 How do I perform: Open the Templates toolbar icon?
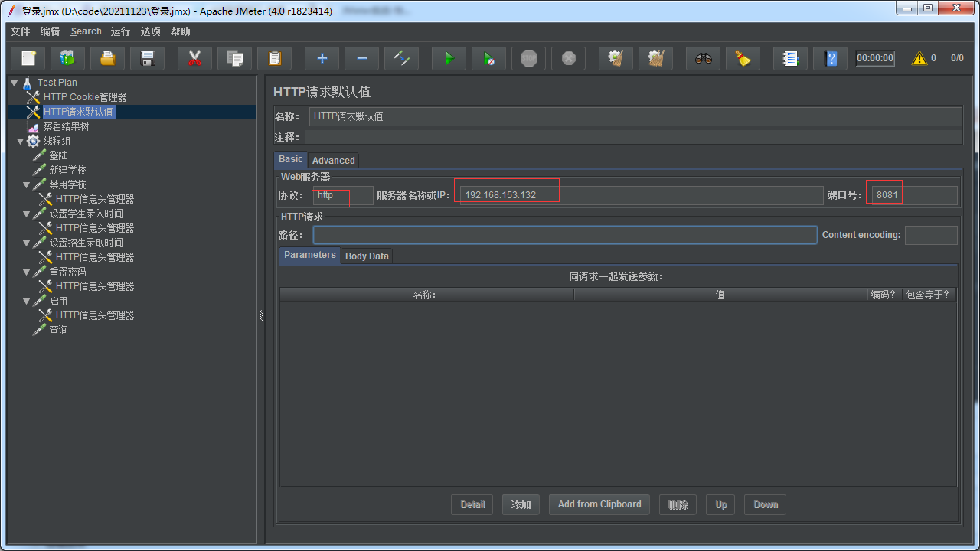(x=68, y=58)
